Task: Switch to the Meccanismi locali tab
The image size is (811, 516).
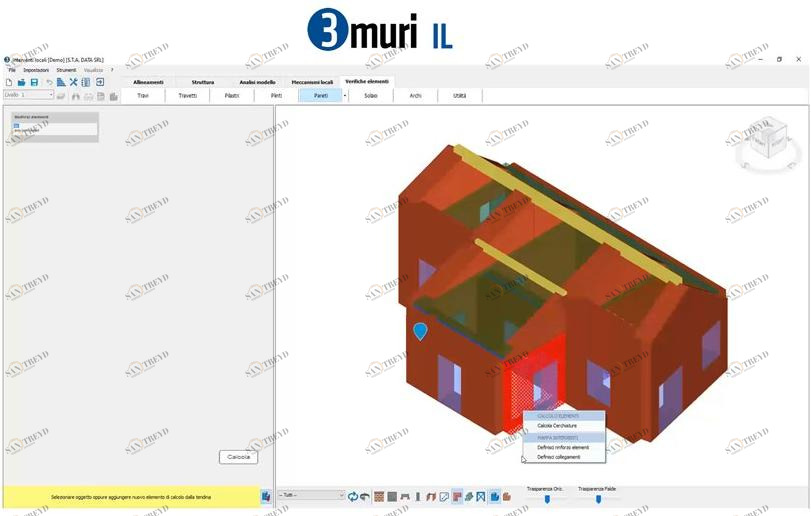Action: click(312, 82)
